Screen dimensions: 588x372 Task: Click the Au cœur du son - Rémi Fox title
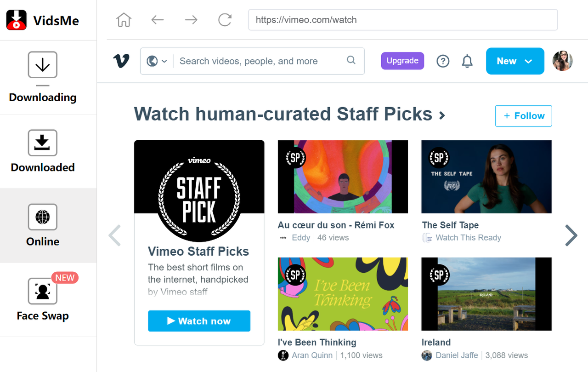point(336,225)
